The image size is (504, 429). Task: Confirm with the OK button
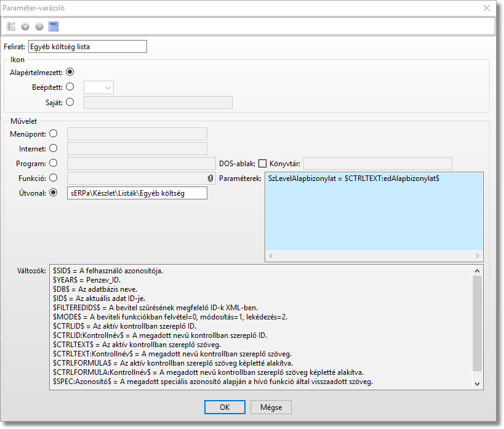225,407
